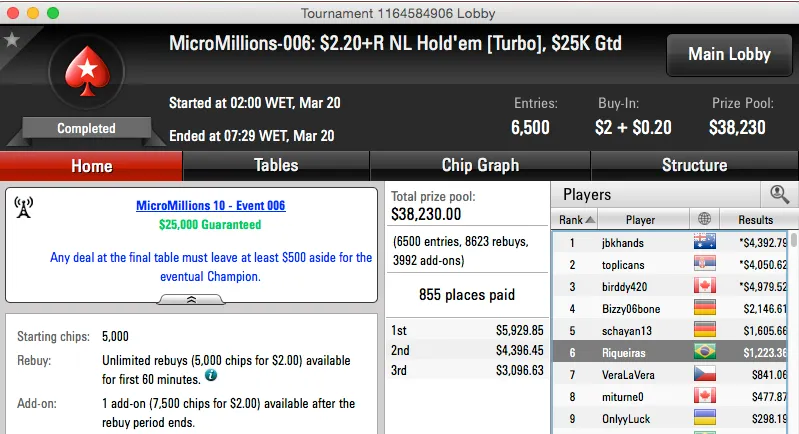
Task: Sort players by Results column
Action: click(755, 219)
